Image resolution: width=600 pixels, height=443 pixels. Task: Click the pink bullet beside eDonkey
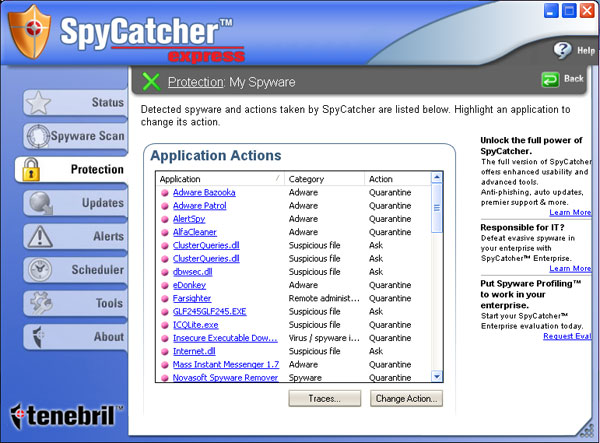point(165,285)
